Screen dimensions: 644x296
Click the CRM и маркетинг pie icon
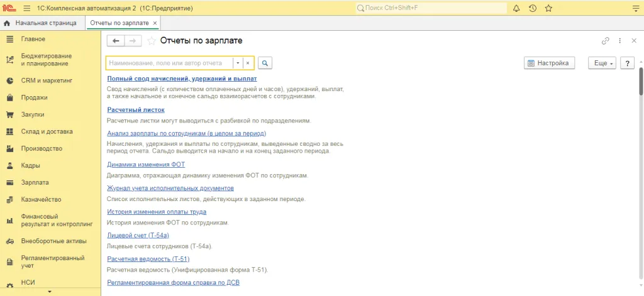pos(10,81)
